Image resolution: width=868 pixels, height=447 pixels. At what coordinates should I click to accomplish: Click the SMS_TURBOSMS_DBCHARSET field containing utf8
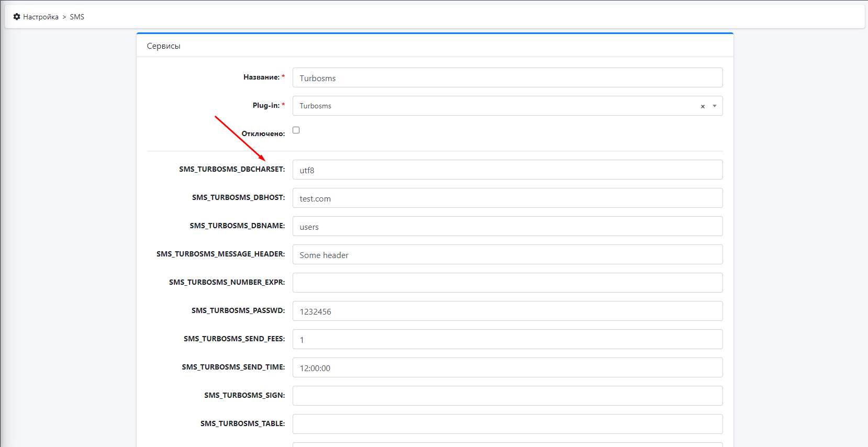507,170
